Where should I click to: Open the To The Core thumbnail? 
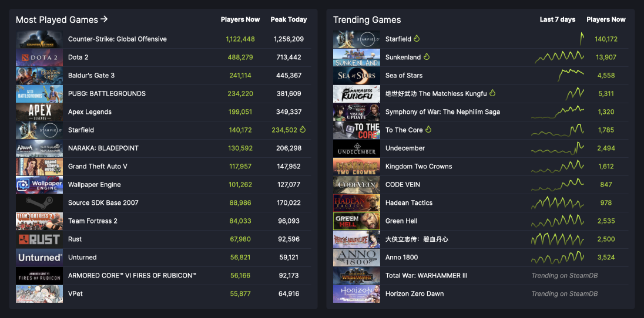(357, 130)
